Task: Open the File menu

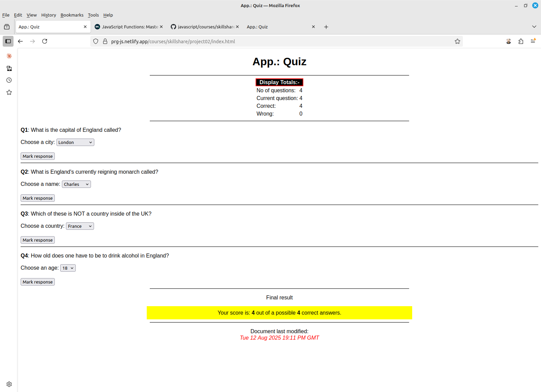Action: (x=6, y=15)
